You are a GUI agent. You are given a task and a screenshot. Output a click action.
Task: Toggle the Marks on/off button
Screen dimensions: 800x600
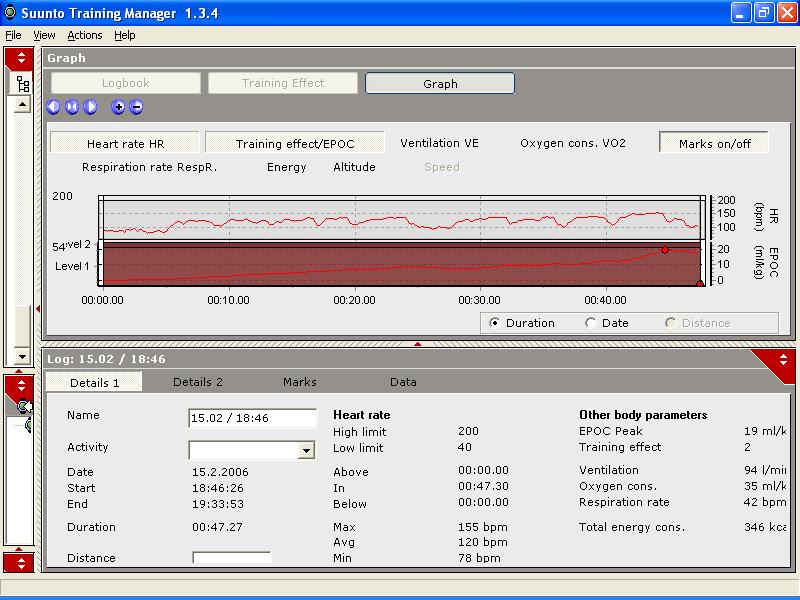(715, 144)
